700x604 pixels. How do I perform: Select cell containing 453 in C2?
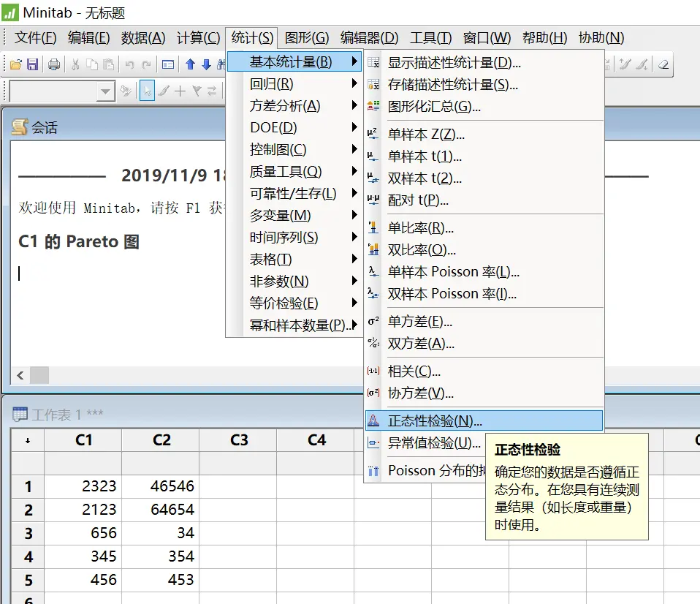tap(161, 580)
